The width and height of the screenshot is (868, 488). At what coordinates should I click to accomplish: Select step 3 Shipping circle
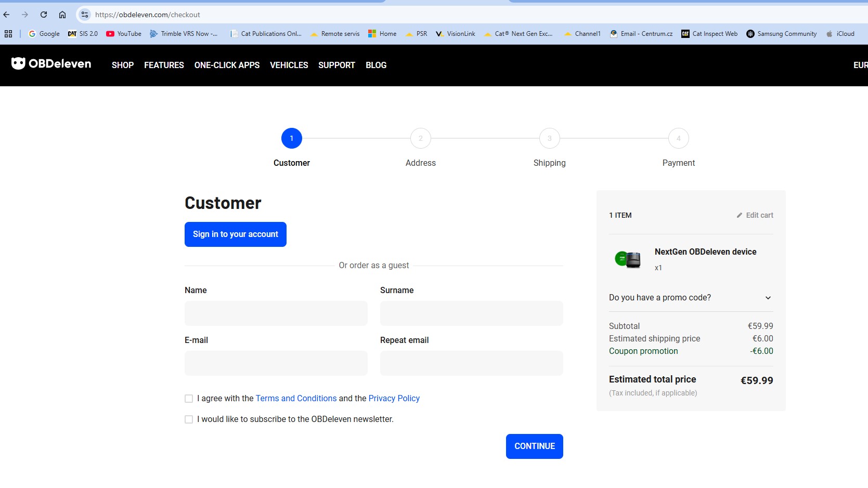550,138
